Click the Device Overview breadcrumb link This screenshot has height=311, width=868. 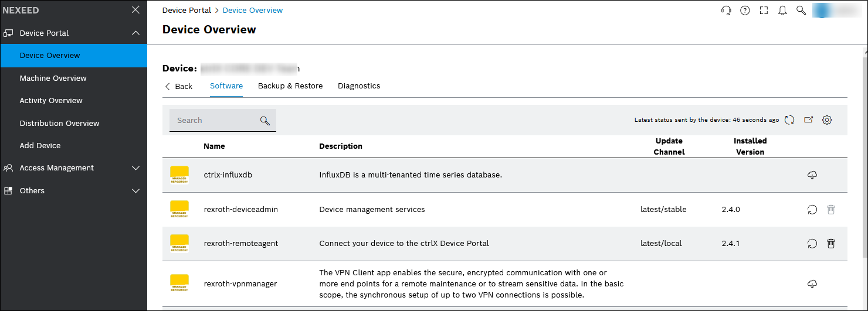coord(253,11)
